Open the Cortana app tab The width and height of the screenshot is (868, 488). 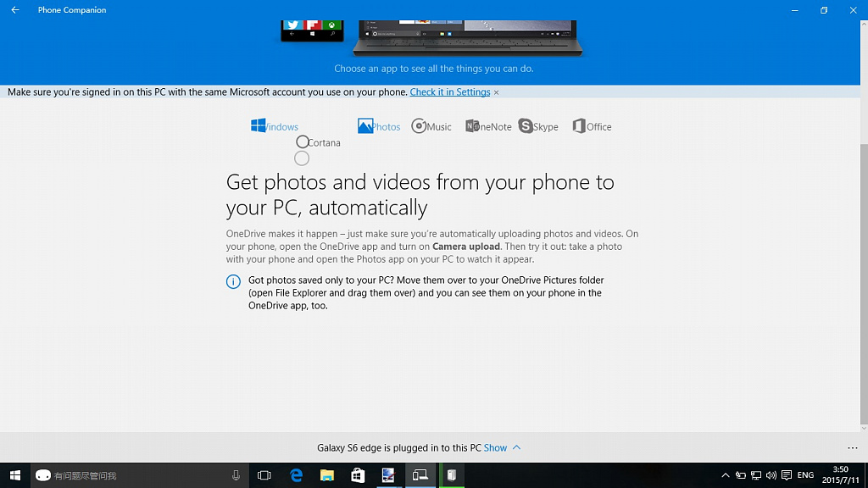(x=319, y=142)
